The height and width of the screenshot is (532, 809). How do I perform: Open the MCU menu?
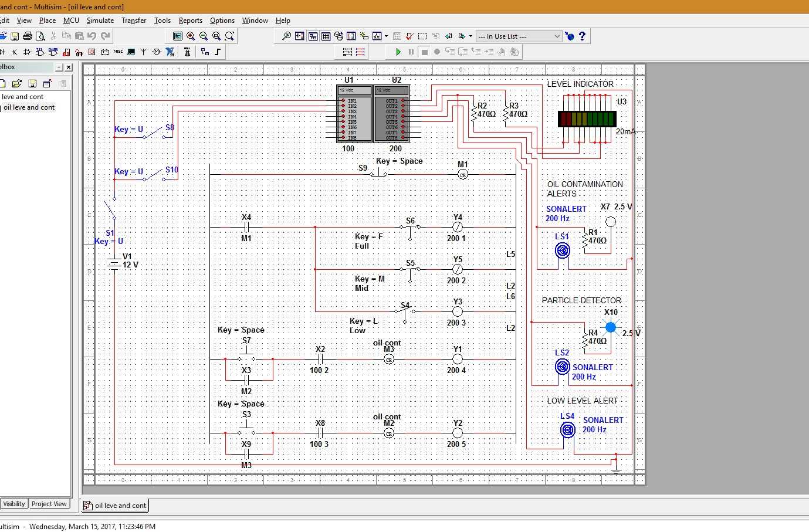(x=71, y=21)
